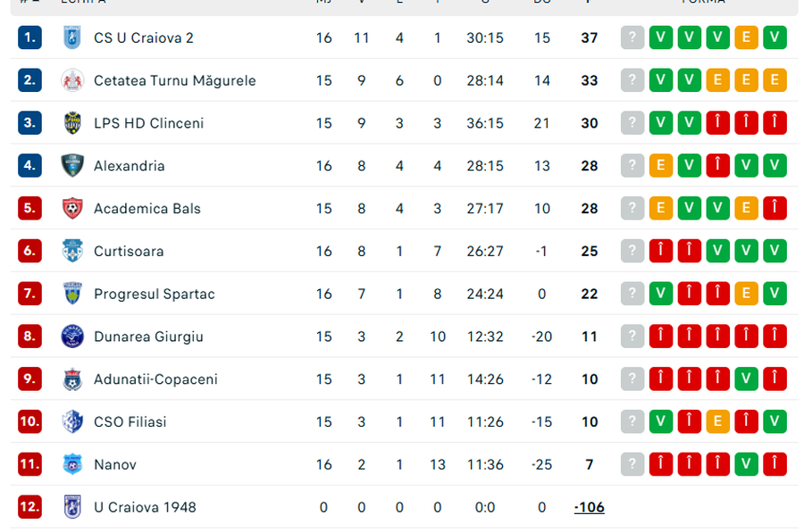
Task: Click the orange E form badge for CSO Filiasi
Action: click(x=717, y=421)
